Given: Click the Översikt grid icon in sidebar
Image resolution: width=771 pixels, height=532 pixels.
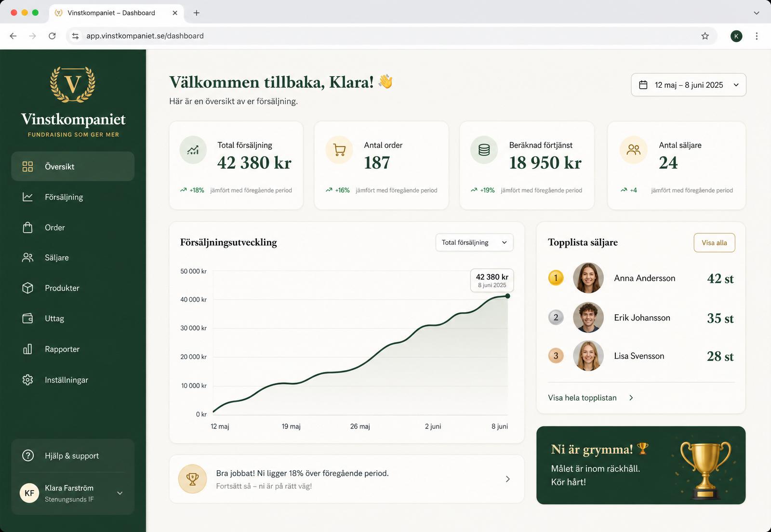Looking at the screenshot, I should (27, 167).
